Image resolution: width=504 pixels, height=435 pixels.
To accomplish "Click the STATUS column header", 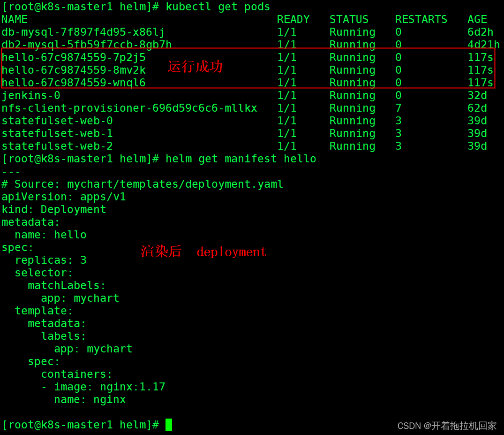I will (x=349, y=19).
